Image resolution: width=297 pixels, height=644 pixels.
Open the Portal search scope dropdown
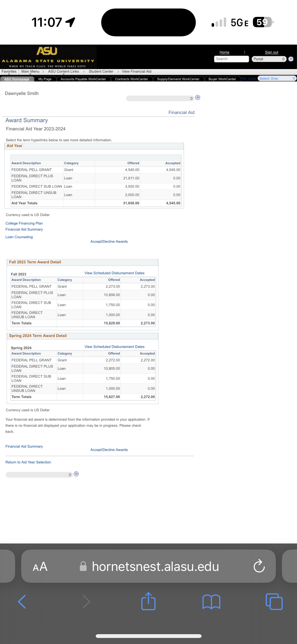point(269,59)
